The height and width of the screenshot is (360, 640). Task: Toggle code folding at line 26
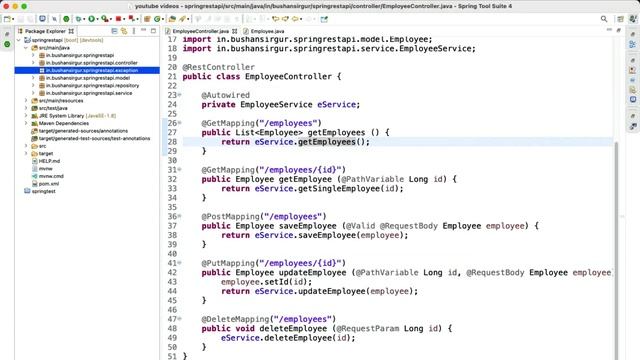tap(180, 123)
